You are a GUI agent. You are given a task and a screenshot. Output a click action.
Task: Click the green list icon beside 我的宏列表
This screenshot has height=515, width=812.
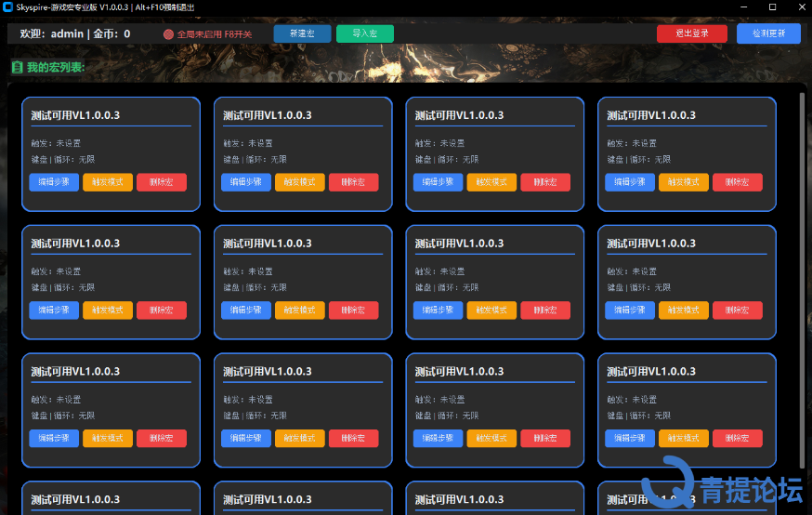pos(17,68)
